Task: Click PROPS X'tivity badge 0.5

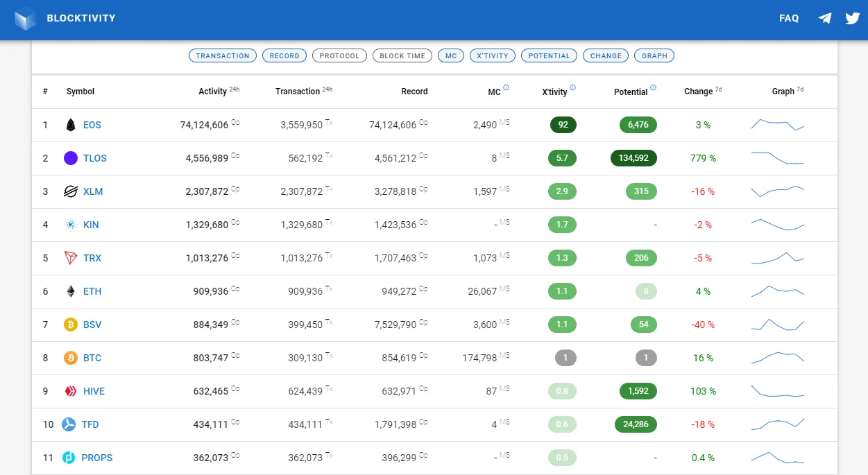Action: pos(562,458)
